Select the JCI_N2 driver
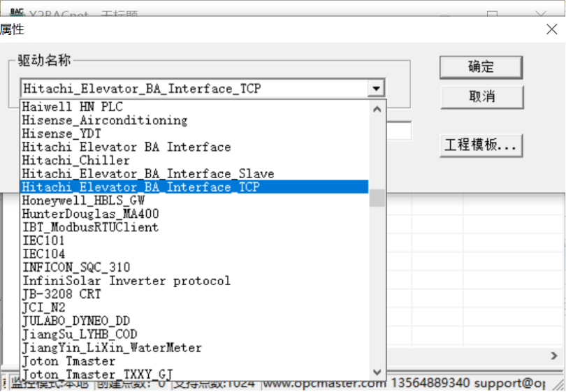566x392 pixels. coord(194,307)
